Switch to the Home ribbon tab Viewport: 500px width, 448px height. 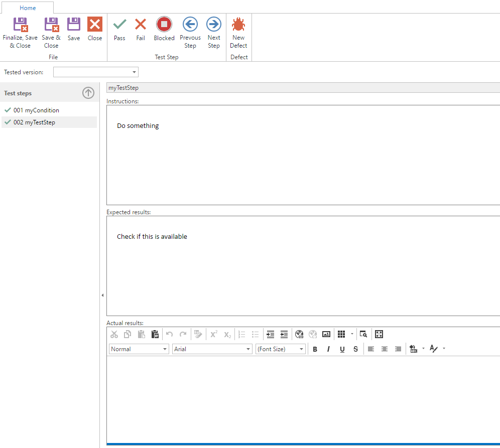[x=28, y=8]
